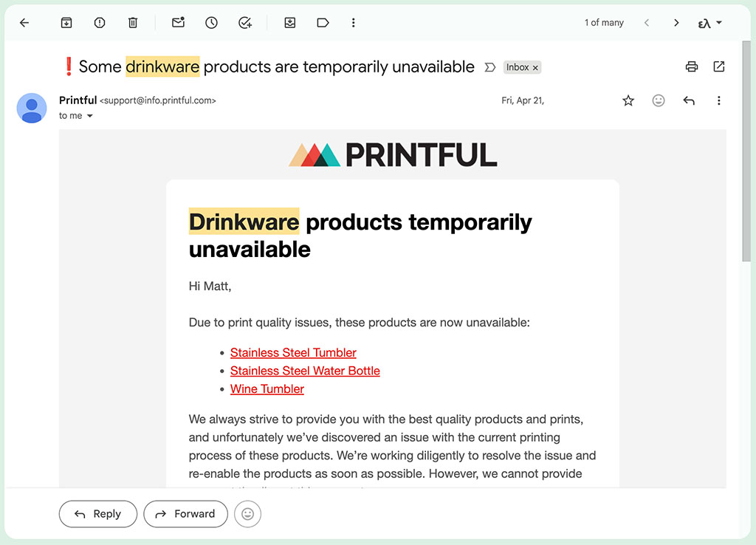Return to inbox with the back arrow
Image resolution: width=756 pixels, height=545 pixels.
[24, 22]
